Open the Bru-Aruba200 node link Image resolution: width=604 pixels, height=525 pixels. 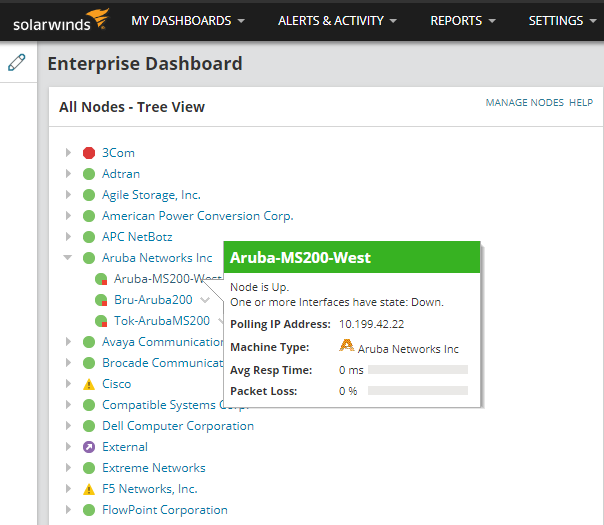point(153,300)
